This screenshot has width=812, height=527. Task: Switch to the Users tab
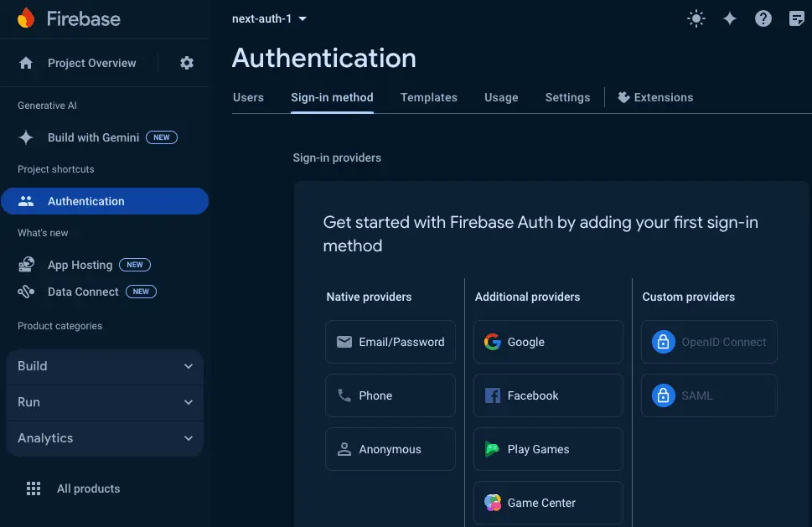click(248, 97)
